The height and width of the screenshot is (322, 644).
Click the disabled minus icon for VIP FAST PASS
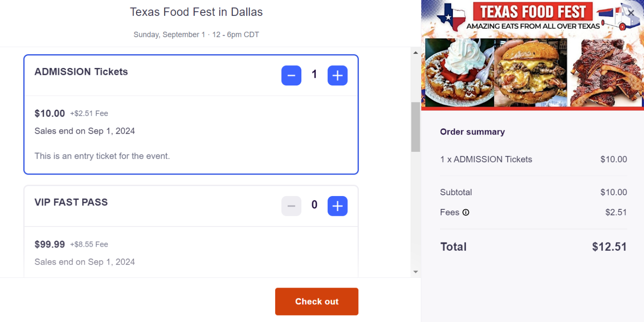291,206
